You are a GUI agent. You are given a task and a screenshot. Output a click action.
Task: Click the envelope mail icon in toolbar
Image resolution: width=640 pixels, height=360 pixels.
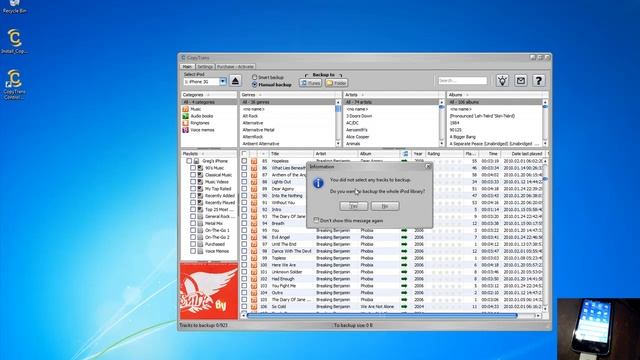520,80
